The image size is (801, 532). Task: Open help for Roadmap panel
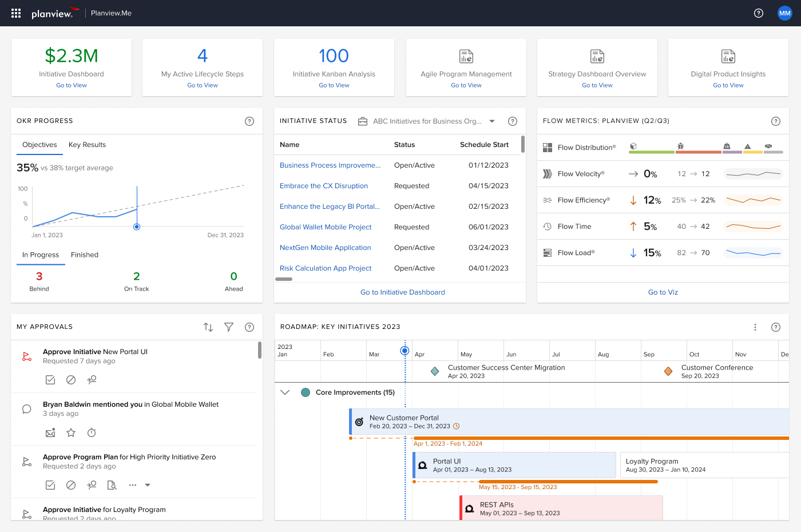pos(776,327)
